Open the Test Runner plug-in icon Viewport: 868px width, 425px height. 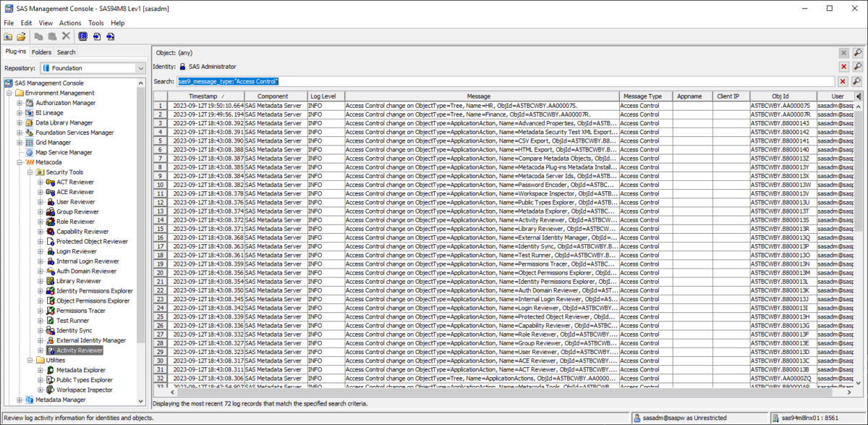point(50,321)
